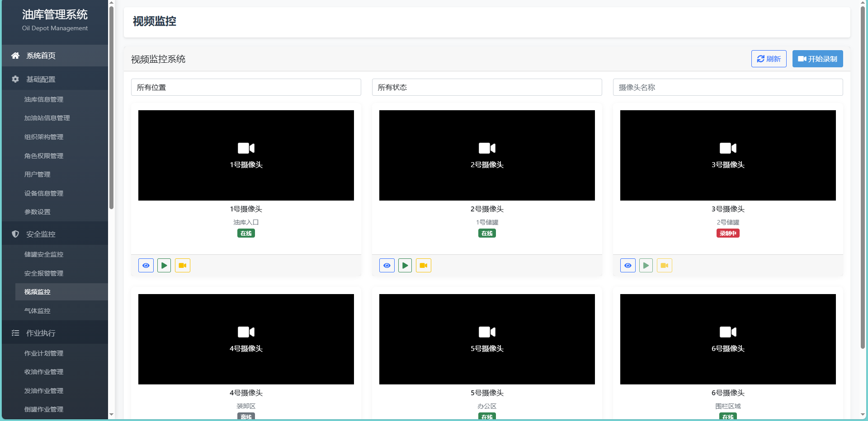868x421 pixels.
Task: Collapse the 安全监控 sidebar group
Action: click(41, 234)
